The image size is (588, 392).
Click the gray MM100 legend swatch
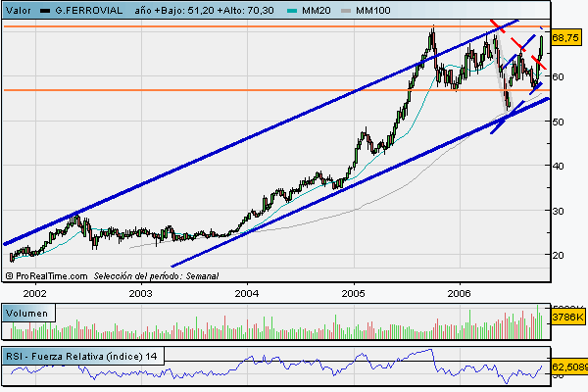point(346,11)
